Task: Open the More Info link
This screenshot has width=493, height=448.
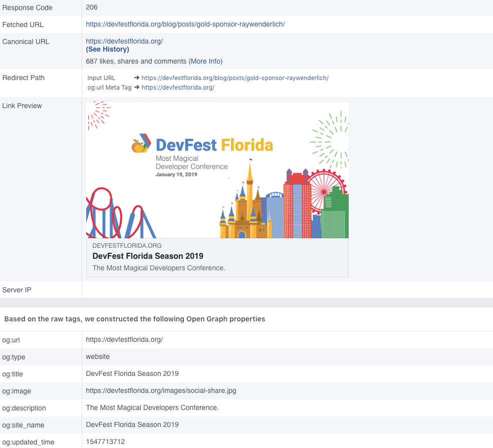Action: click(x=205, y=61)
